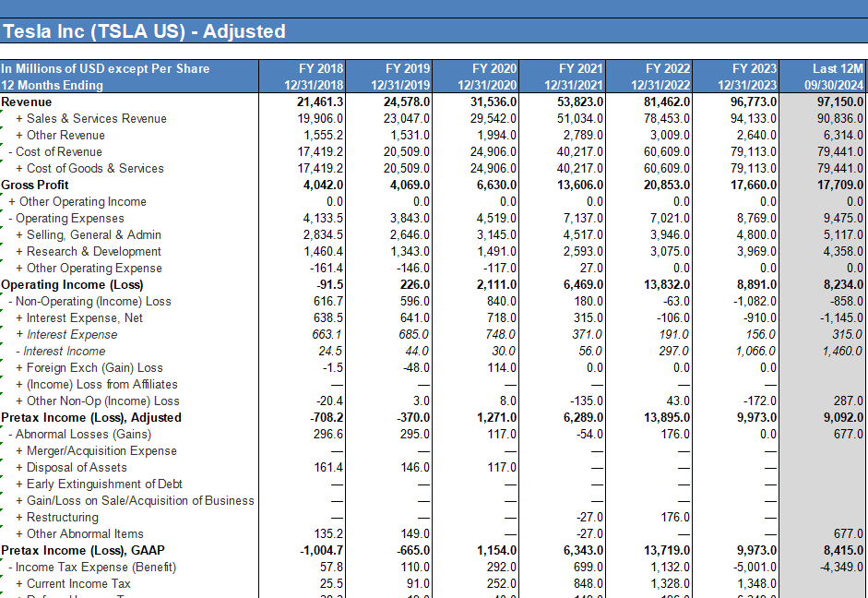Select the 'Last 12M' column header
The image size is (868, 598).
click(838, 68)
